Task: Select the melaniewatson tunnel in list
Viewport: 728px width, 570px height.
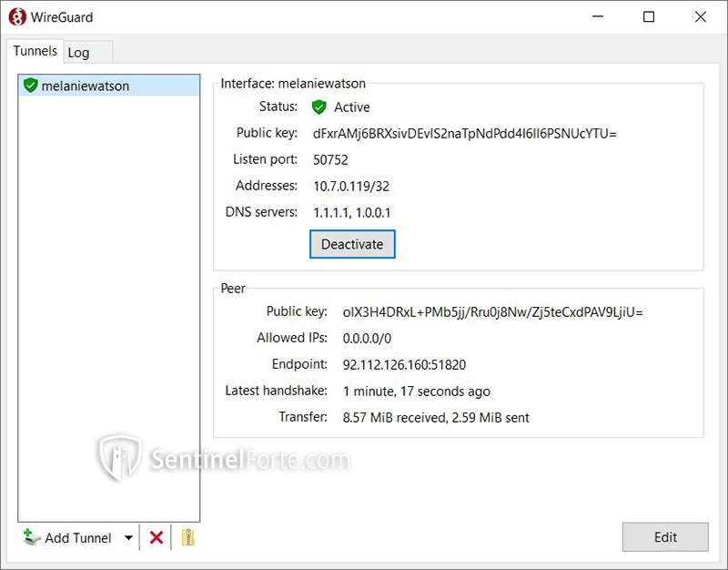Action: [x=109, y=86]
